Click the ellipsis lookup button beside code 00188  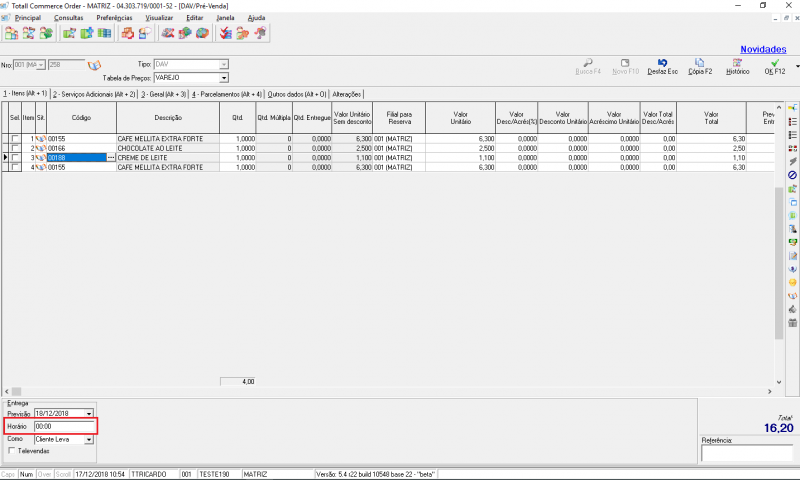tap(111, 158)
